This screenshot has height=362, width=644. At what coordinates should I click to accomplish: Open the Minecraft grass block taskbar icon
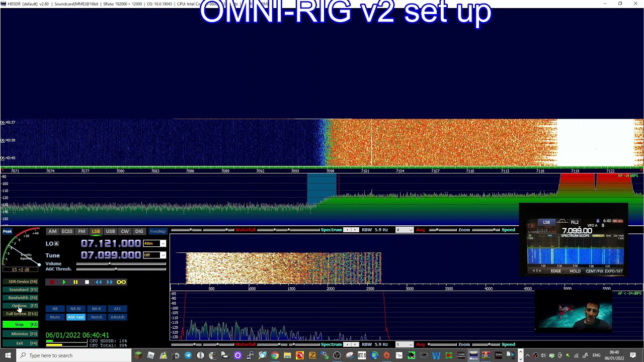[x=138, y=355]
